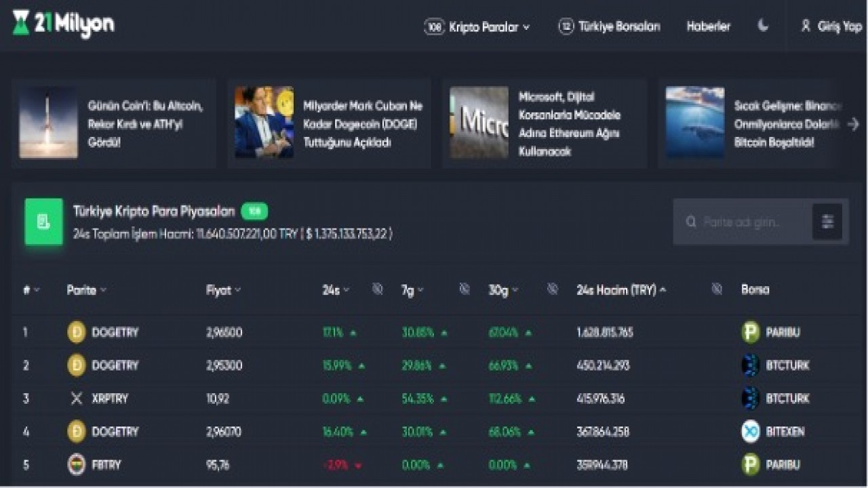
Task: Hide the 30g column visibility icon
Action: tap(553, 289)
